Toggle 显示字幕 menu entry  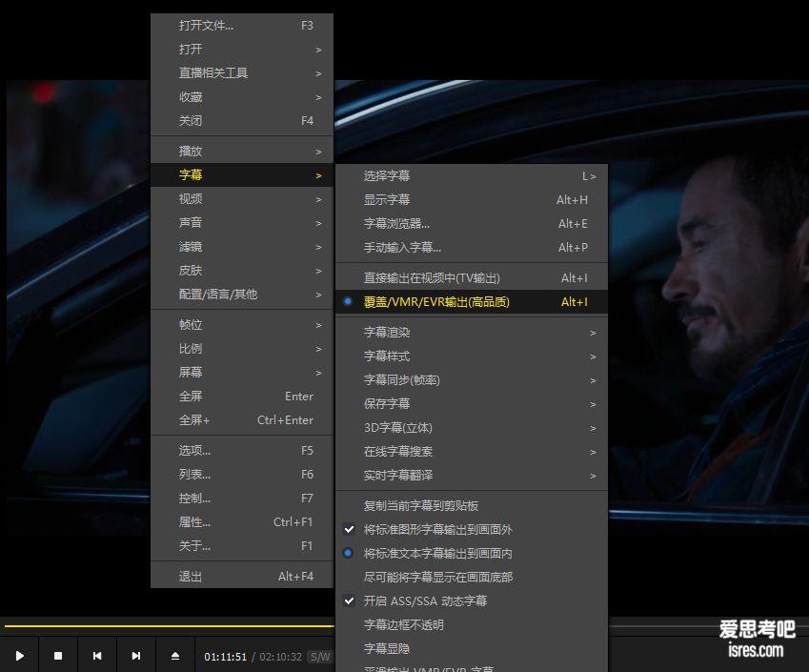point(472,200)
